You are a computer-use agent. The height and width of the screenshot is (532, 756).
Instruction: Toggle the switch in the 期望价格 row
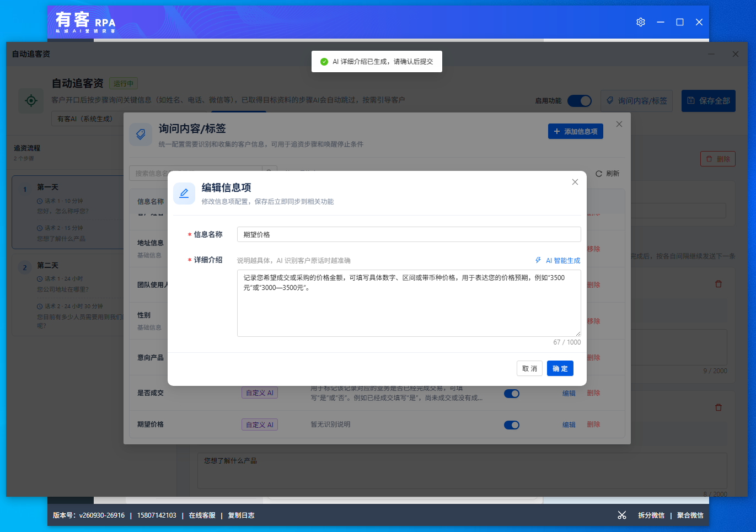click(x=512, y=425)
